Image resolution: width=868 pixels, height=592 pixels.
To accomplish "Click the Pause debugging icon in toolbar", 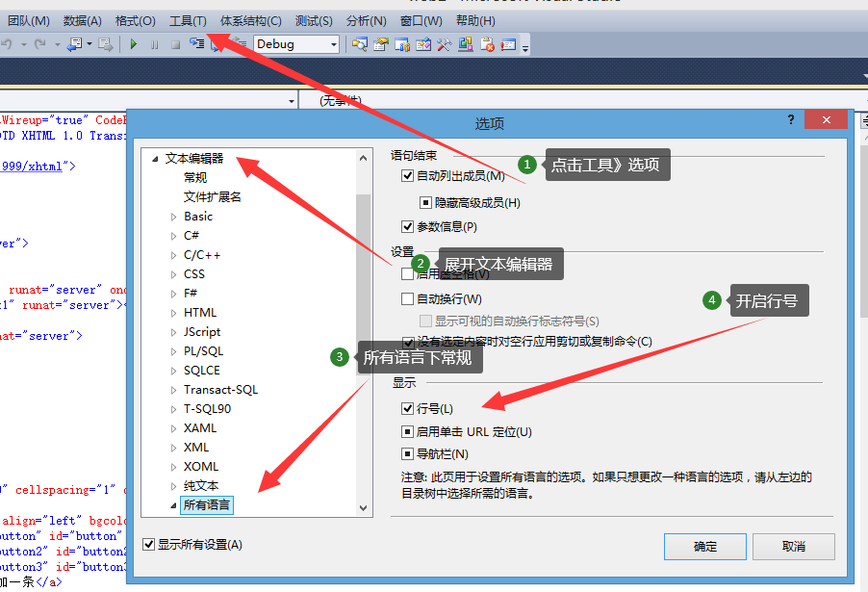I will pyautogui.click(x=154, y=45).
